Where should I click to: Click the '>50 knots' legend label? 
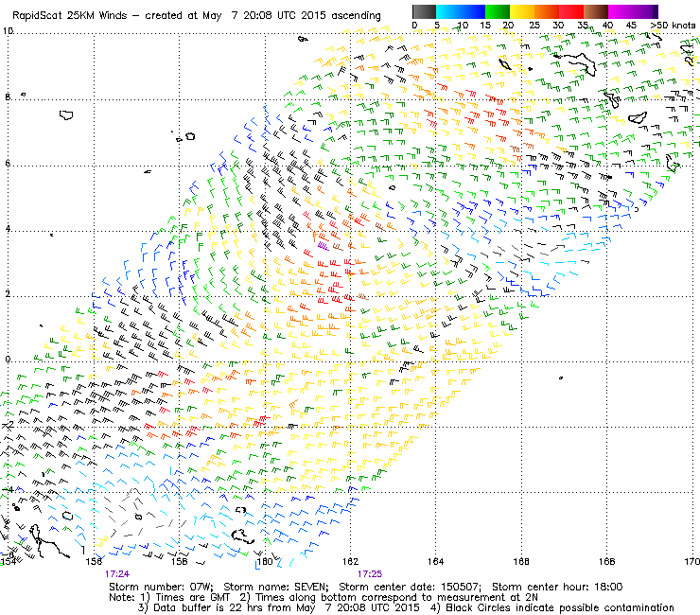click(x=674, y=26)
